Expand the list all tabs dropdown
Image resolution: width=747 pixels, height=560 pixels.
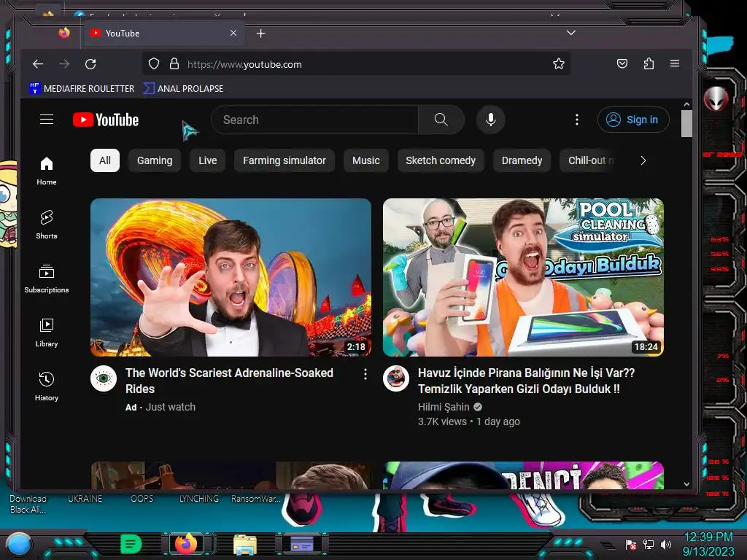(x=570, y=32)
